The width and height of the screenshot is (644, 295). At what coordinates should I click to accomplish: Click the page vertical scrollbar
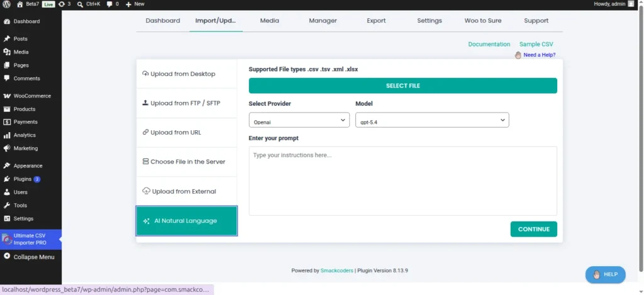pos(641,140)
